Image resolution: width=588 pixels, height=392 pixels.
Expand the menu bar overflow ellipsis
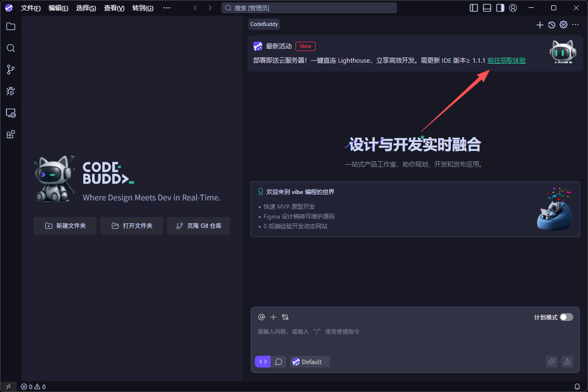pyautogui.click(x=167, y=8)
